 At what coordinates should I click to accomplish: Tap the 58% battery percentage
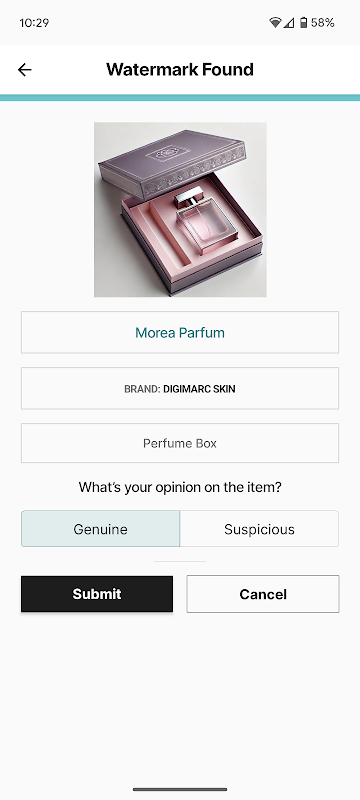tap(323, 22)
